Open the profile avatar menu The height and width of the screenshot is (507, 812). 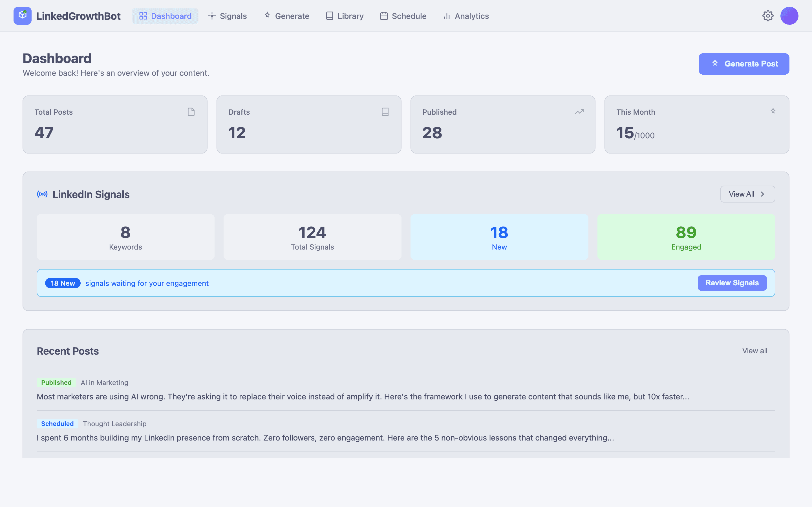789,16
